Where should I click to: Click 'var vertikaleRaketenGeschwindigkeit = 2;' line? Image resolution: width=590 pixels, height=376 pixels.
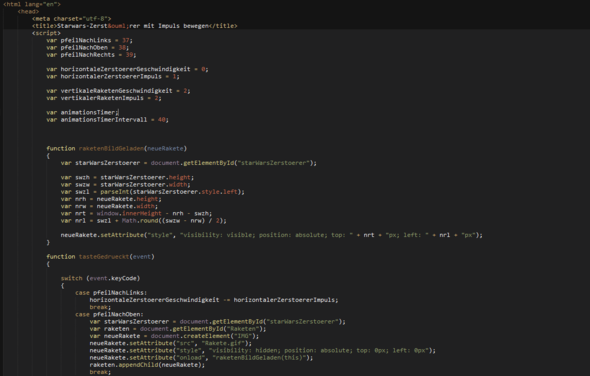point(118,91)
